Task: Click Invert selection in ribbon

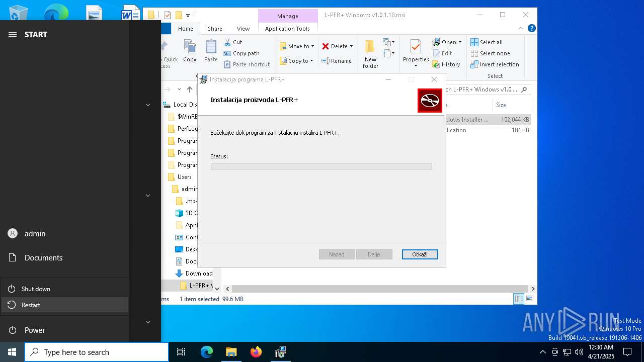Action: click(x=495, y=64)
